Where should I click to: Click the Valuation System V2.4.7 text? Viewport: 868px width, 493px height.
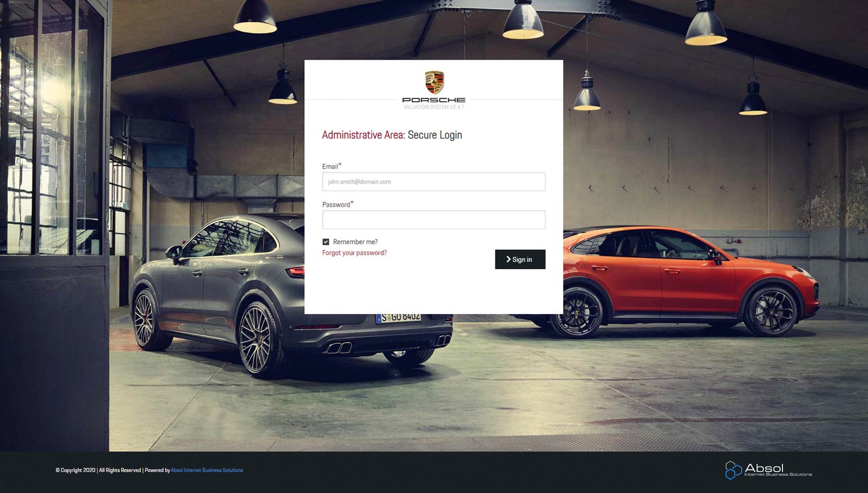433,107
